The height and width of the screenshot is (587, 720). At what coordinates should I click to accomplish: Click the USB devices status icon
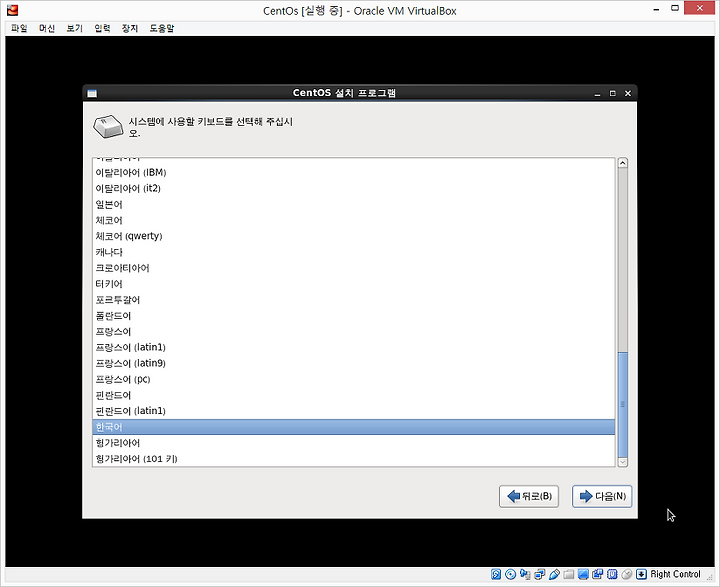coord(554,574)
